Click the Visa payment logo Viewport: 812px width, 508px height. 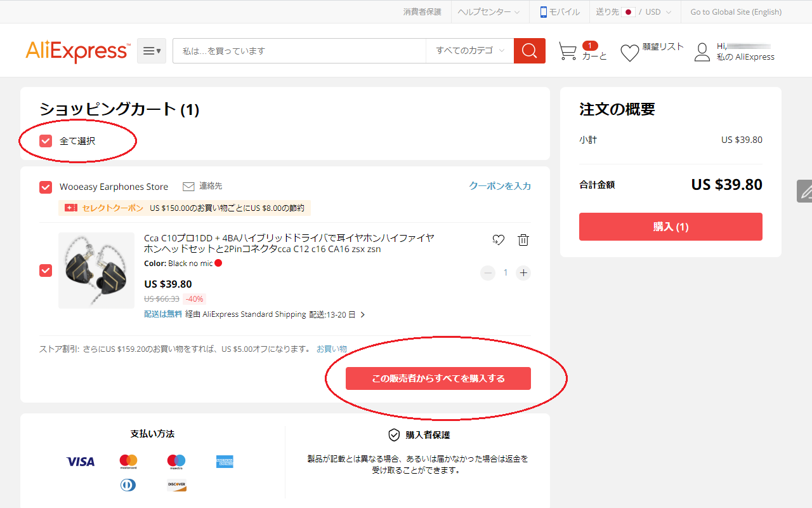pyautogui.click(x=81, y=462)
